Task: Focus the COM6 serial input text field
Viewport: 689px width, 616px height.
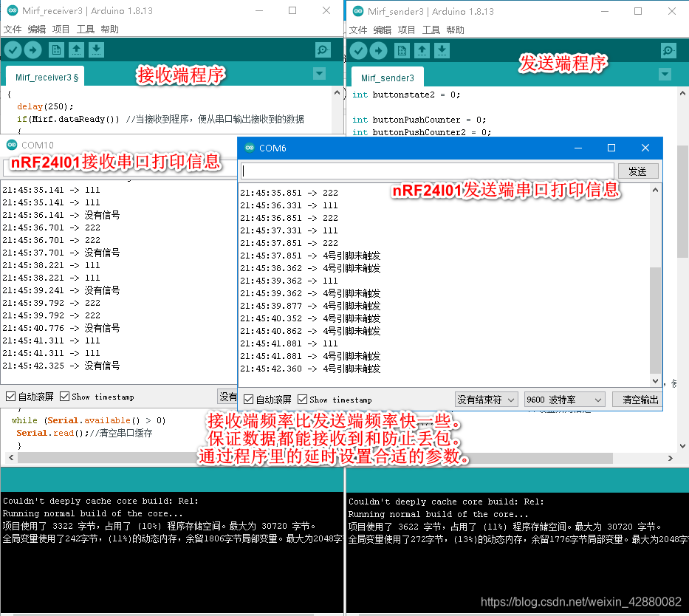Action: pos(427,171)
